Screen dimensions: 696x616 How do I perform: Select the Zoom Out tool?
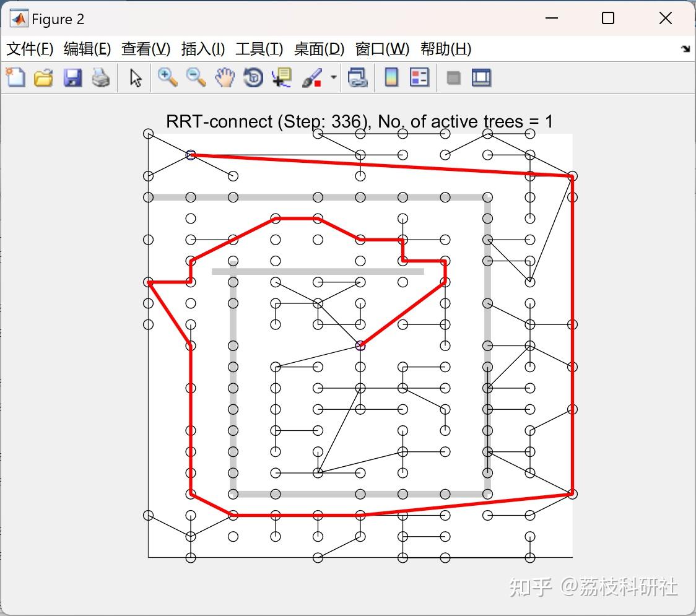(196, 77)
